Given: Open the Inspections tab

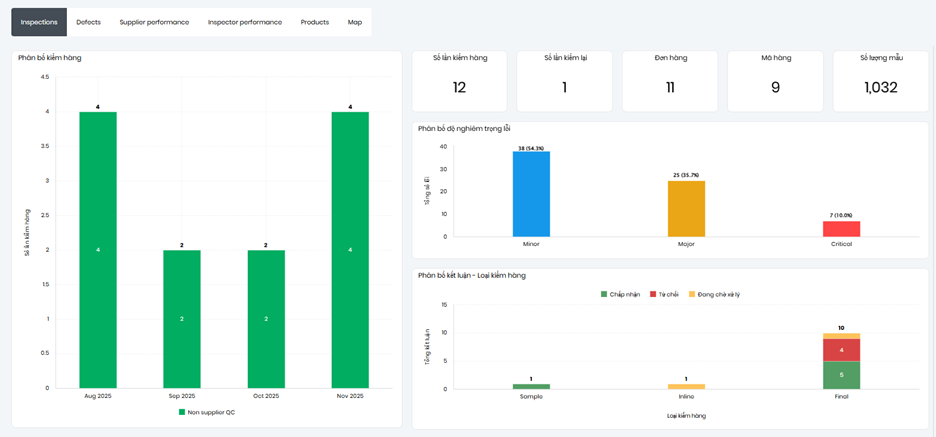Looking at the screenshot, I should (39, 22).
